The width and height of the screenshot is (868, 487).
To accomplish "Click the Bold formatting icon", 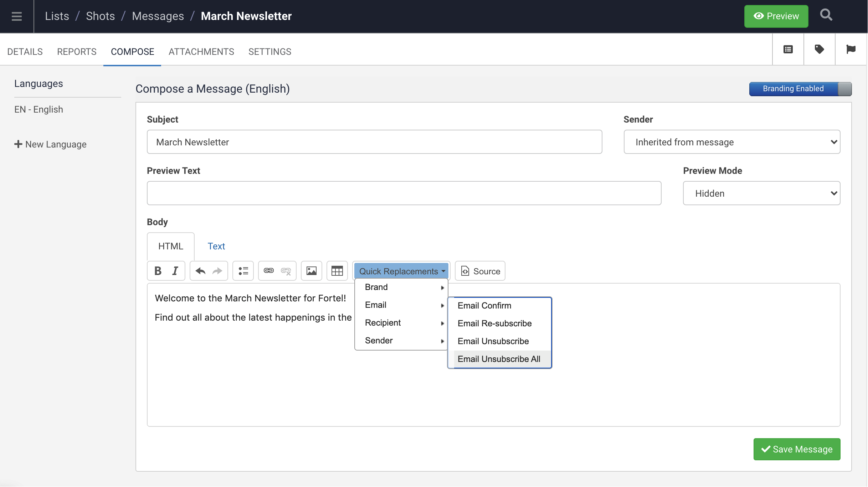I will (x=158, y=271).
